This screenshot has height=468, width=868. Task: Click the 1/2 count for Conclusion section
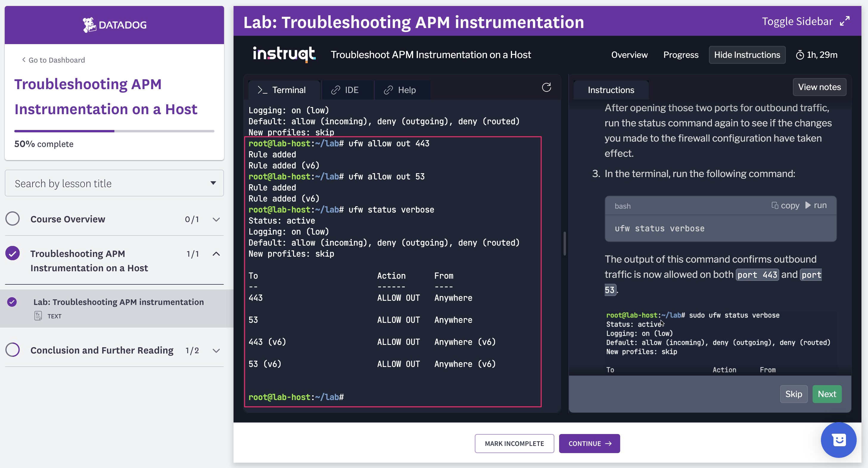click(192, 351)
